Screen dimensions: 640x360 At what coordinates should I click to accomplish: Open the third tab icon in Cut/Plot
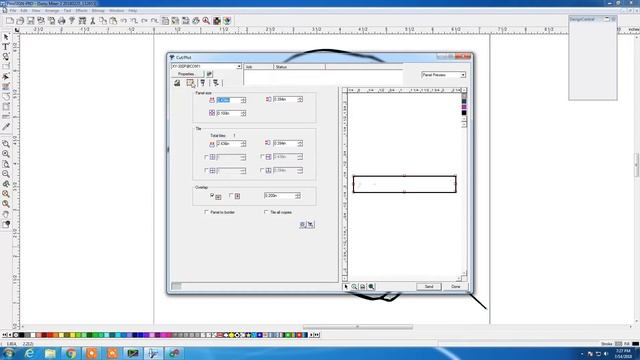203,83
